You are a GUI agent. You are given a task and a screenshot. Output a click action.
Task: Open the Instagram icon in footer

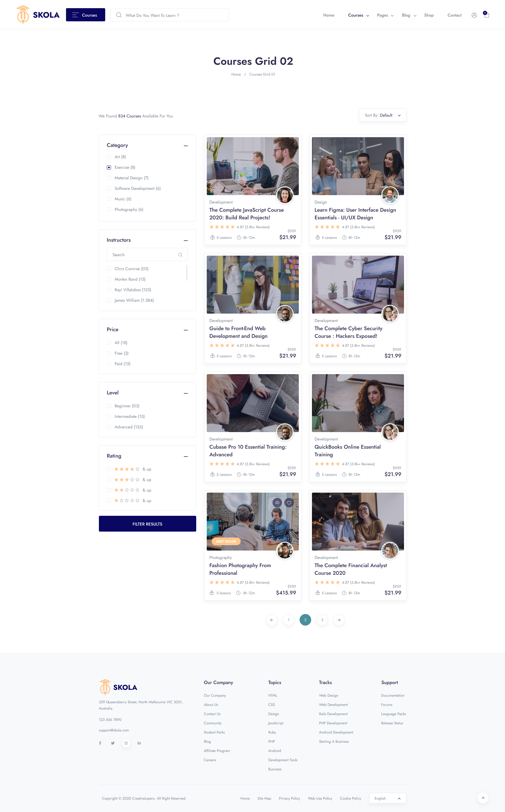click(x=126, y=743)
